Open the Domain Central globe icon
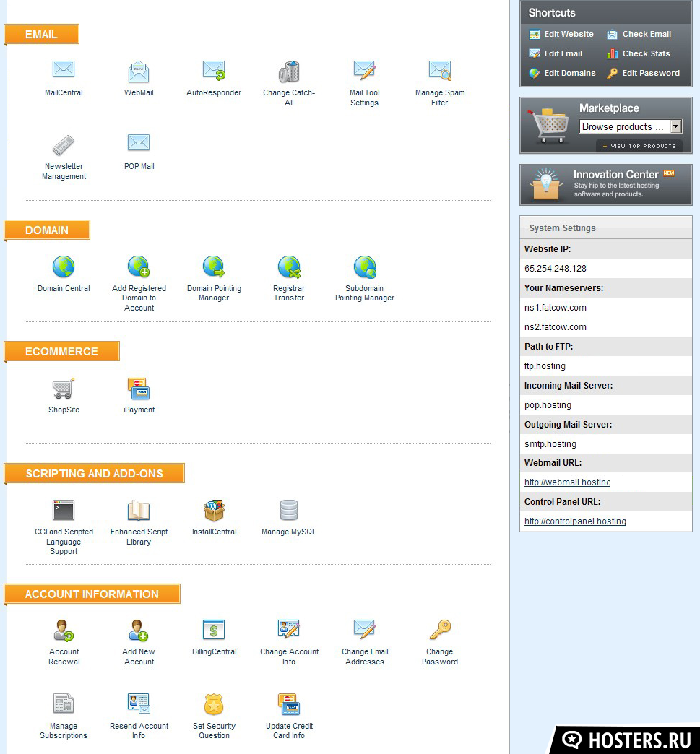700x754 pixels. tap(64, 267)
